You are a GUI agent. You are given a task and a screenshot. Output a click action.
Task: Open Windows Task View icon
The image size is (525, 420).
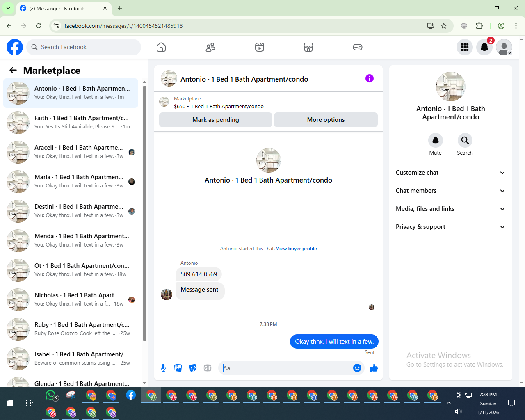30,403
